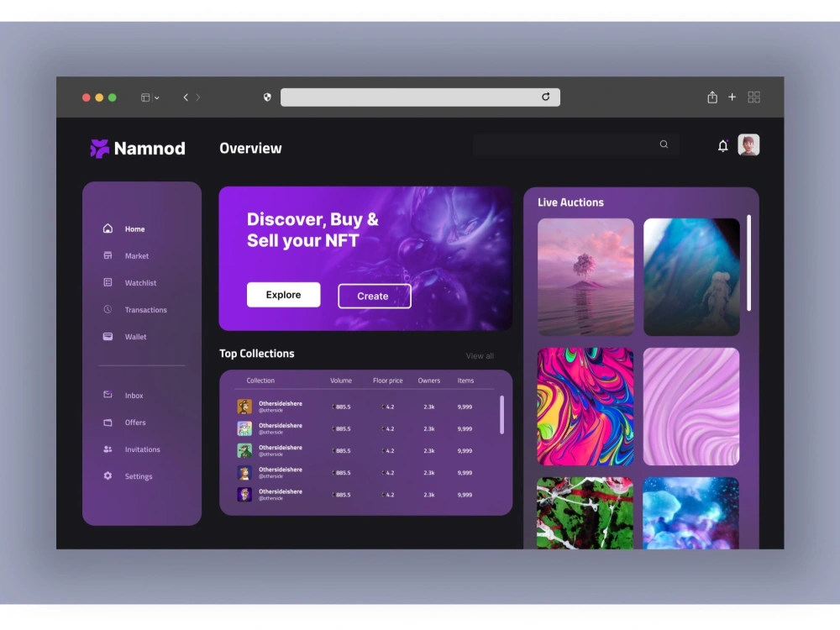Click the Live Auctions heading

(x=570, y=202)
